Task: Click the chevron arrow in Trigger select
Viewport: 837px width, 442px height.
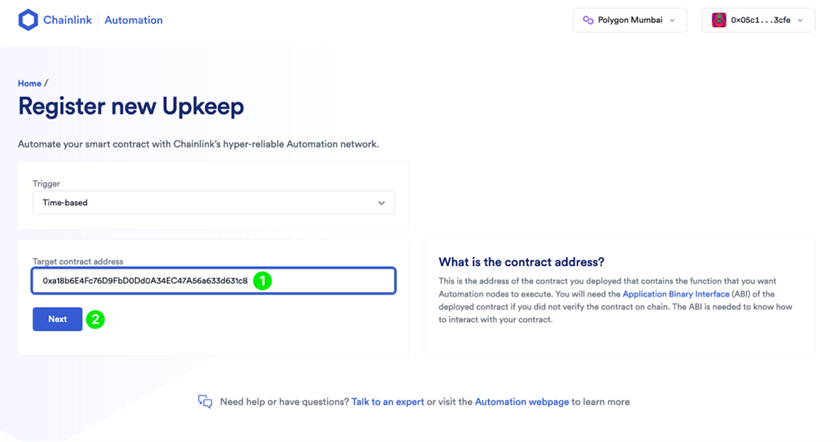Action: tap(381, 203)
